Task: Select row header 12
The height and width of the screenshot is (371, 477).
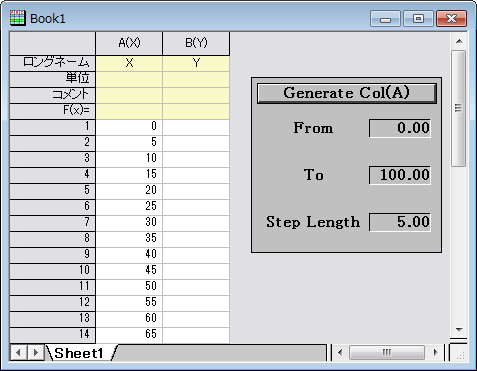Action: (x=53, y=303)
